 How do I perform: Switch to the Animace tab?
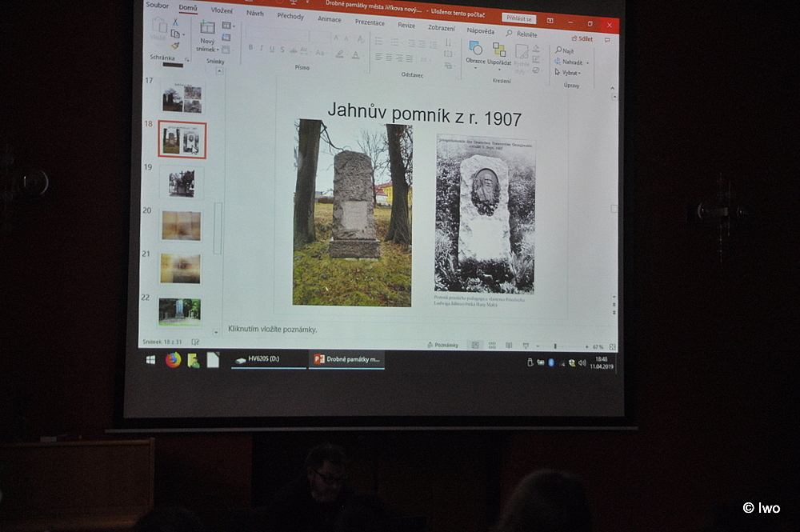click(329, 19)
